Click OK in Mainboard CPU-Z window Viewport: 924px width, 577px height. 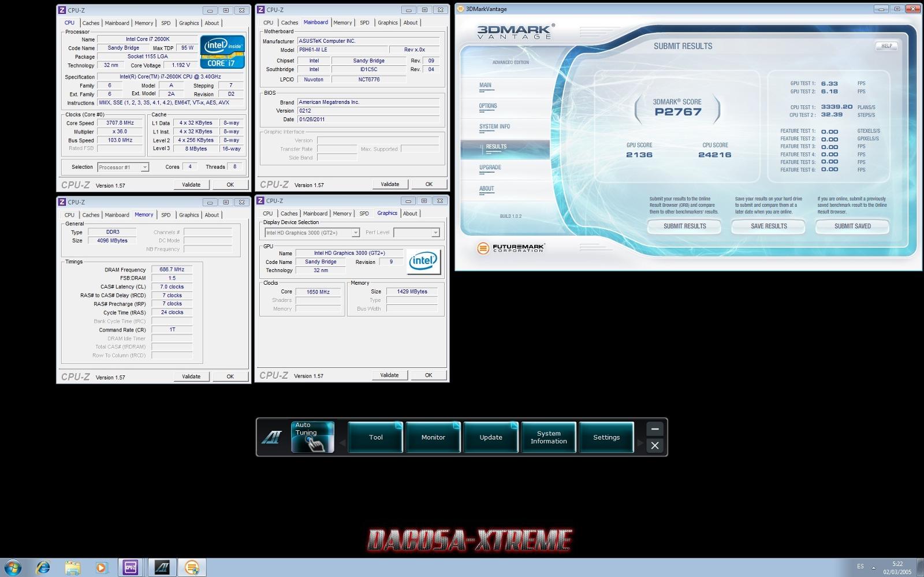(x=429, y=184)
